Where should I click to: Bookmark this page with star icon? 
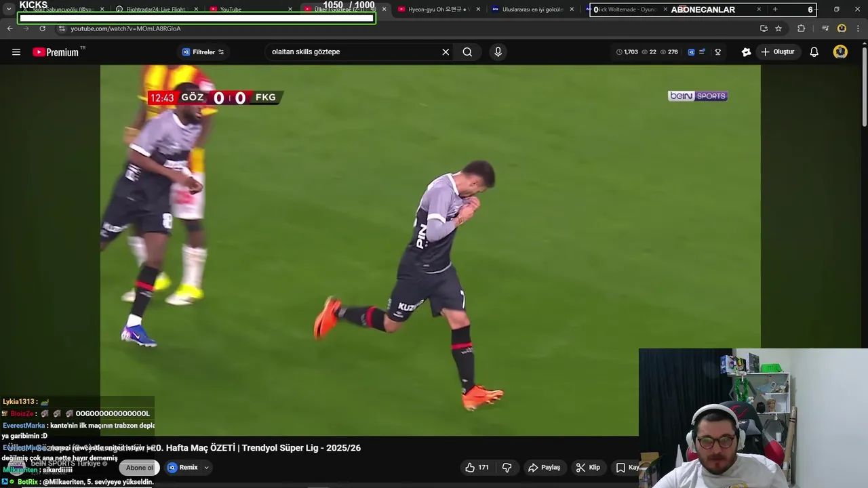point(778,28)
